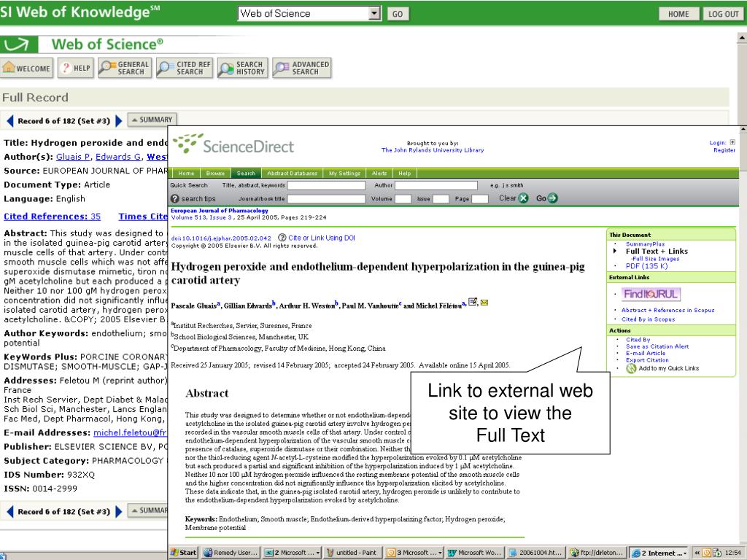Open the michel.feletou email link

pos(130,432)
